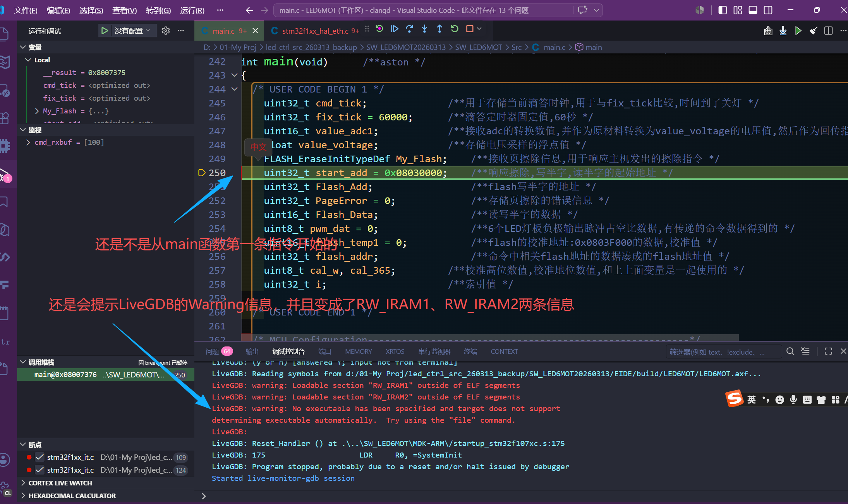
Task: Toggle primary side bar layout icon
Action: pos(723,10)
